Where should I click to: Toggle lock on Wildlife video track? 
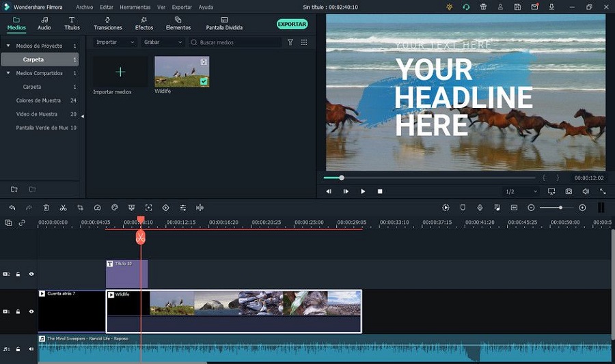(x=18, y=311)
